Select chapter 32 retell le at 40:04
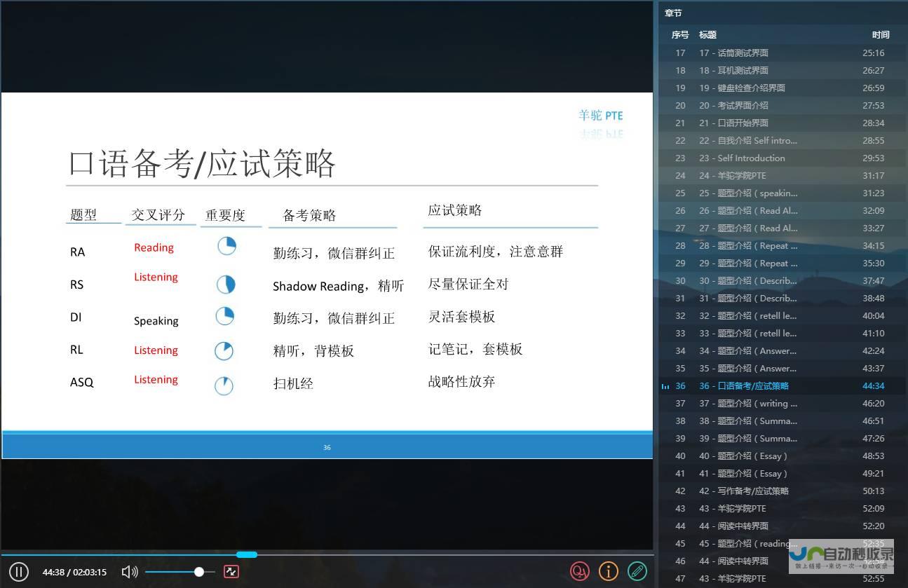The width and height of the screenshot is (908, 588). [x=782, y=315]
